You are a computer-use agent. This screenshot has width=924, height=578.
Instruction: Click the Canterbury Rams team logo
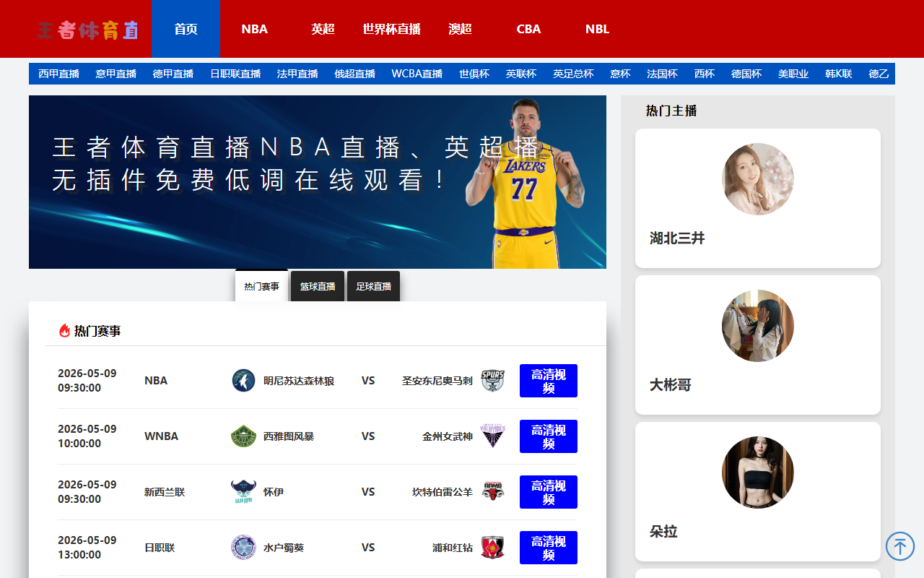(493, 492)
